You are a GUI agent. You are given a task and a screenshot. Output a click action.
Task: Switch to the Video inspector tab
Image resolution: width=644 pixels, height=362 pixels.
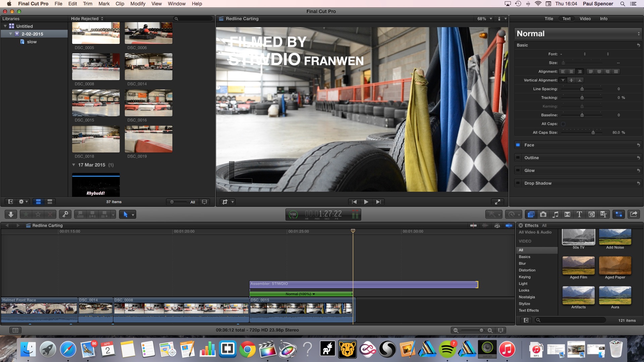pyautogui.click(x=585, y=19)
